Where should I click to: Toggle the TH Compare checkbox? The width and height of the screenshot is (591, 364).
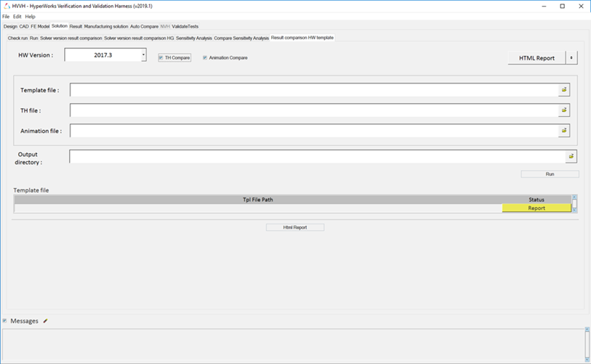pos(161,57)
